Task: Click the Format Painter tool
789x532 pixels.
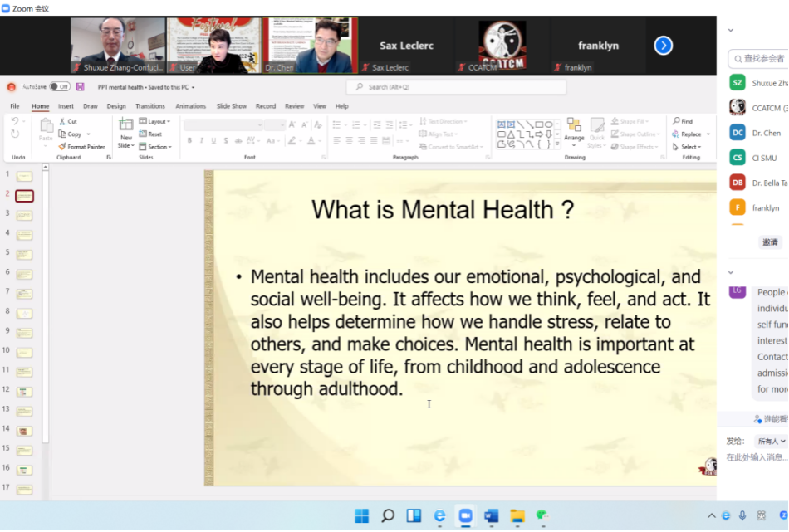Action: tap(81, 147)
